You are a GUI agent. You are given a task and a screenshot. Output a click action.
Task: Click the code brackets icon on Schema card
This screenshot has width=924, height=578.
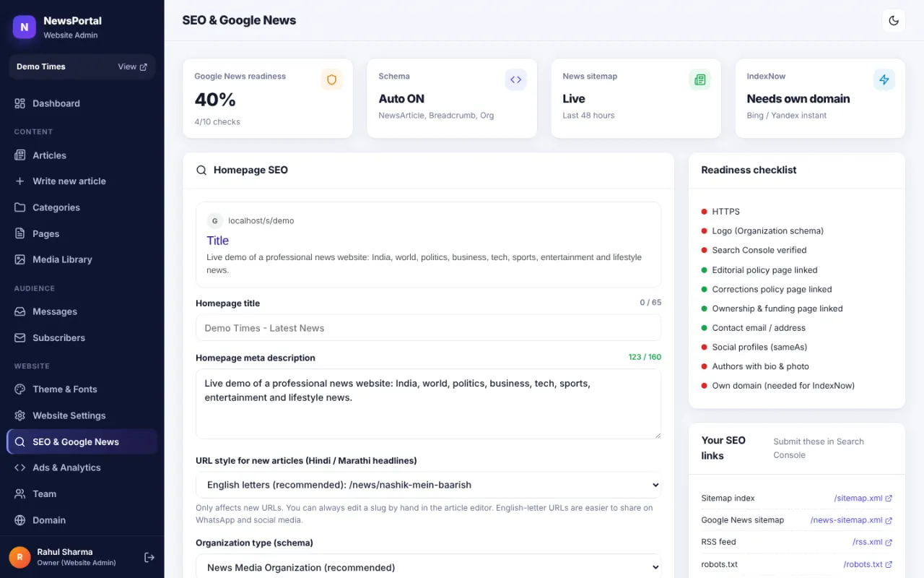coord(515,79)
